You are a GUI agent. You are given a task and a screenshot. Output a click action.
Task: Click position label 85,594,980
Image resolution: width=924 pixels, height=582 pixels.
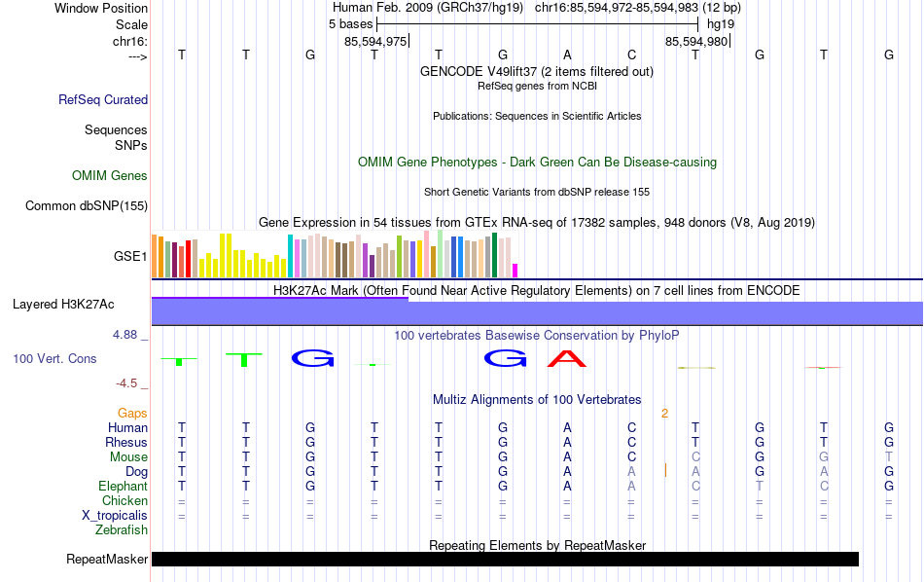coord(696,41)
